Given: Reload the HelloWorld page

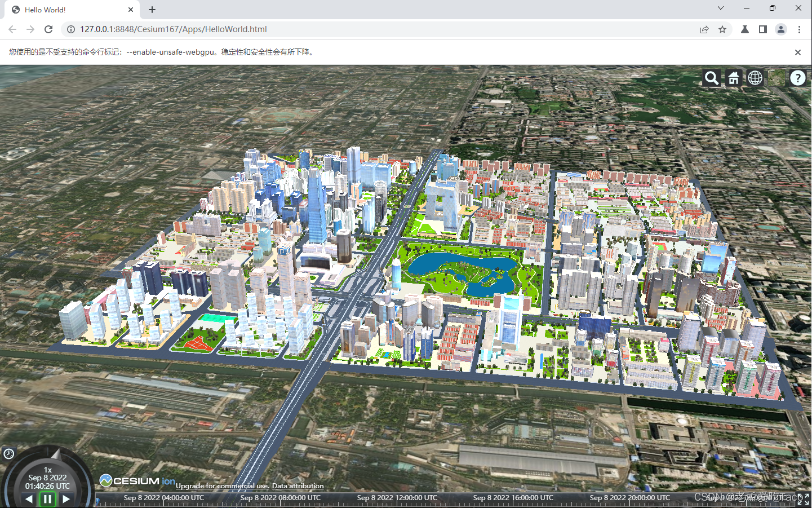Looking at the screenshot, I should [x=48, y=29].
